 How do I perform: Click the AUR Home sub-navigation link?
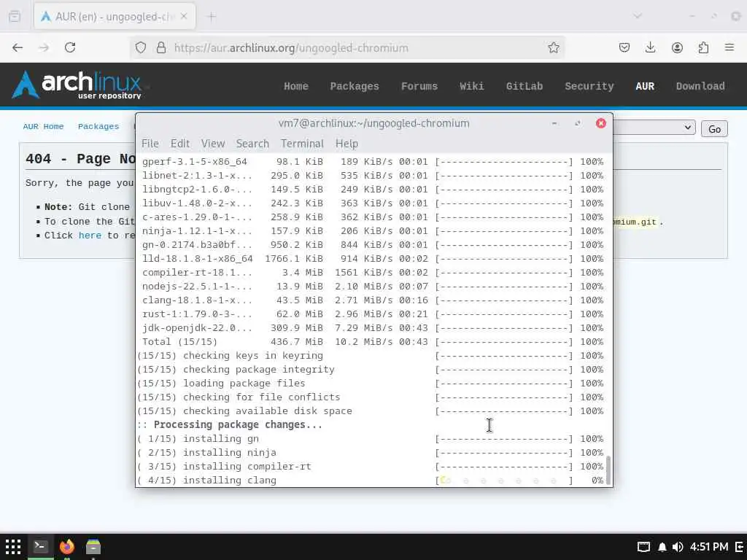click(43, 127)
